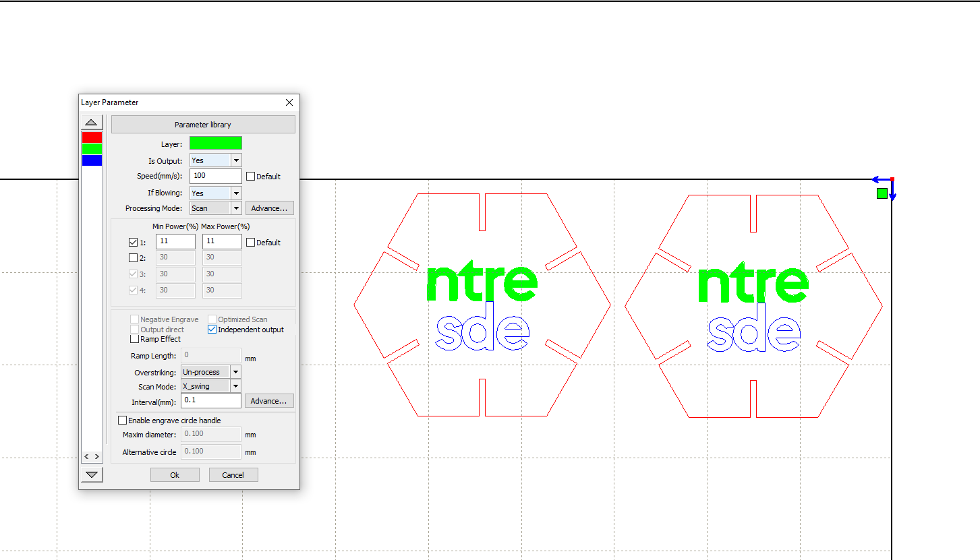Open the If Blowing dropdown
The width and height of the screenshot is (980, 560).
pyautogui.click(x=236, y=193)
